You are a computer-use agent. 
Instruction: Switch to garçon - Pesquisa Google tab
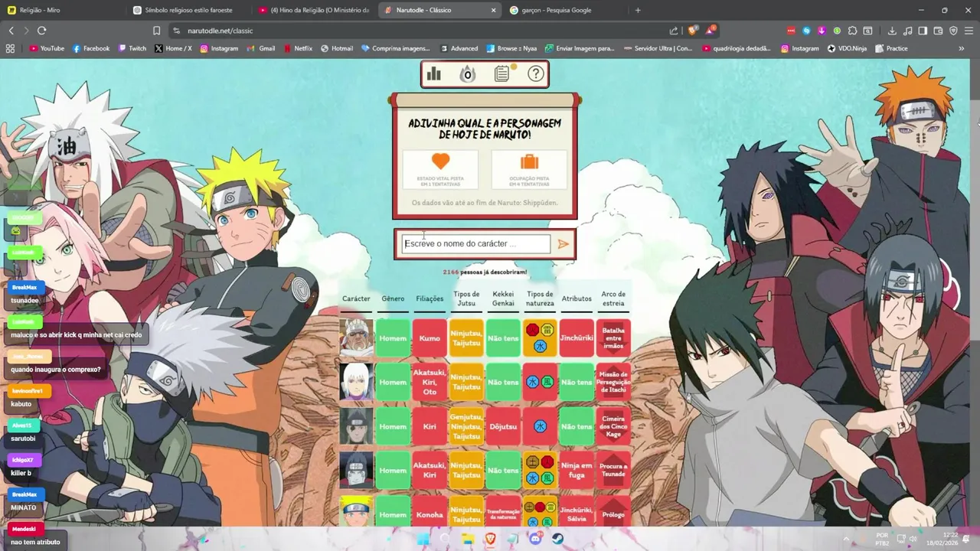(564, 10)
